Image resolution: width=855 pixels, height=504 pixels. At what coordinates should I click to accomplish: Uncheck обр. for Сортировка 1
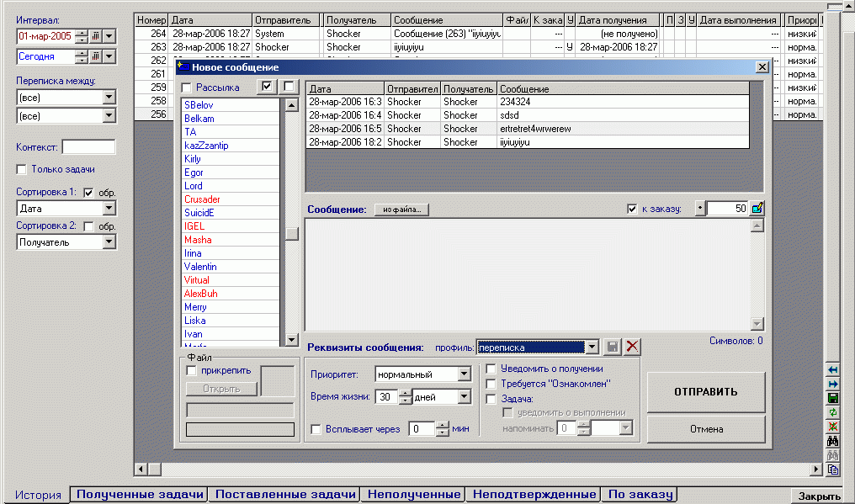tap(88, 193)
